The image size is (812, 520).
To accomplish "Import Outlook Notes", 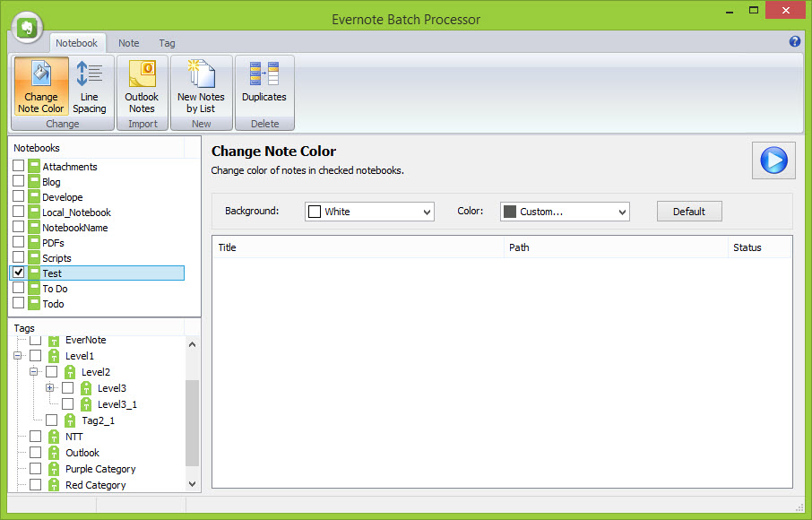I will [142, 86].
